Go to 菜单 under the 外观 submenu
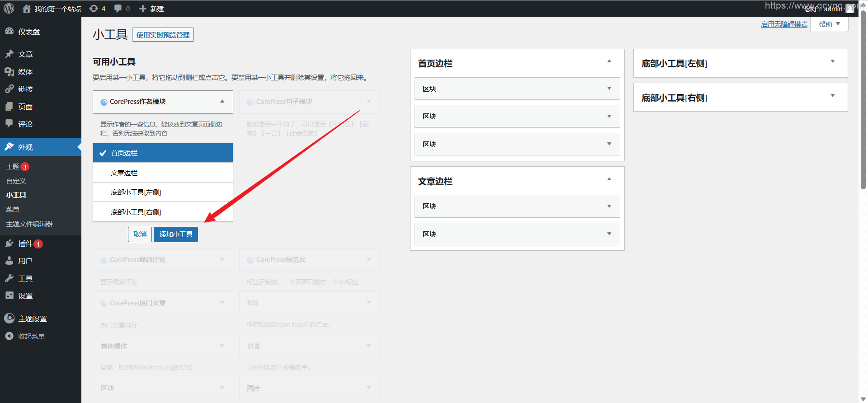This screenshot has height=403, width=868. click(13, 209)
